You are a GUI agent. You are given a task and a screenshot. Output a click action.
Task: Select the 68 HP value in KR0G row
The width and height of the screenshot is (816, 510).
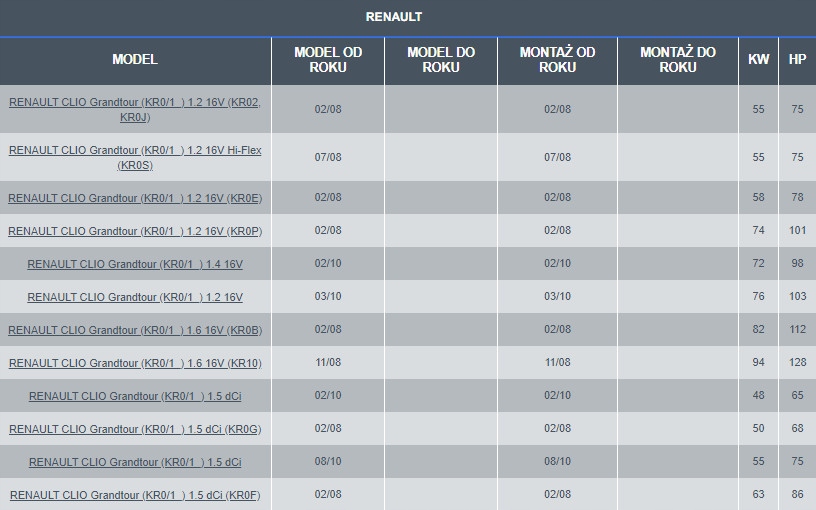click(x=797, y=428)
